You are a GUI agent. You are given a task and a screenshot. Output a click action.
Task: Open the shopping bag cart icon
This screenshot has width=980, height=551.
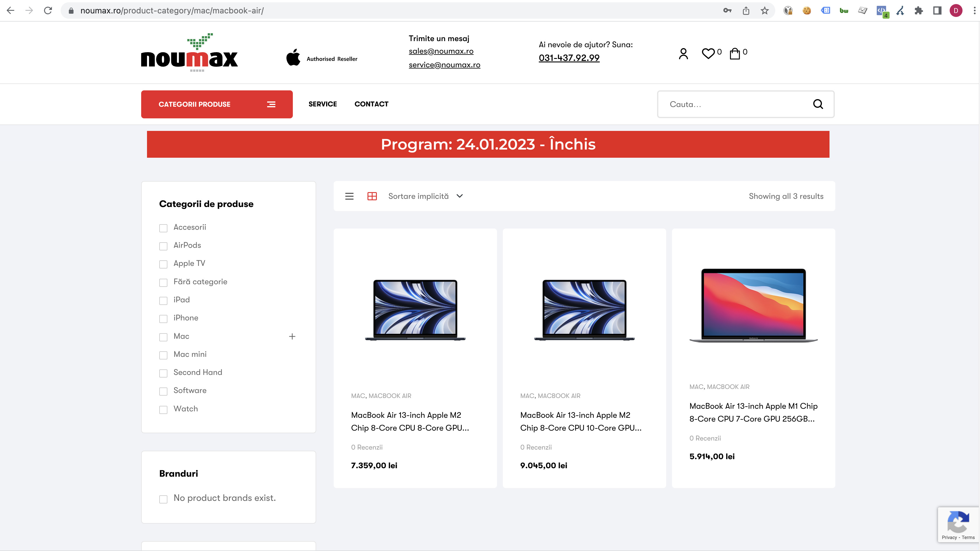tap(735, 53)
